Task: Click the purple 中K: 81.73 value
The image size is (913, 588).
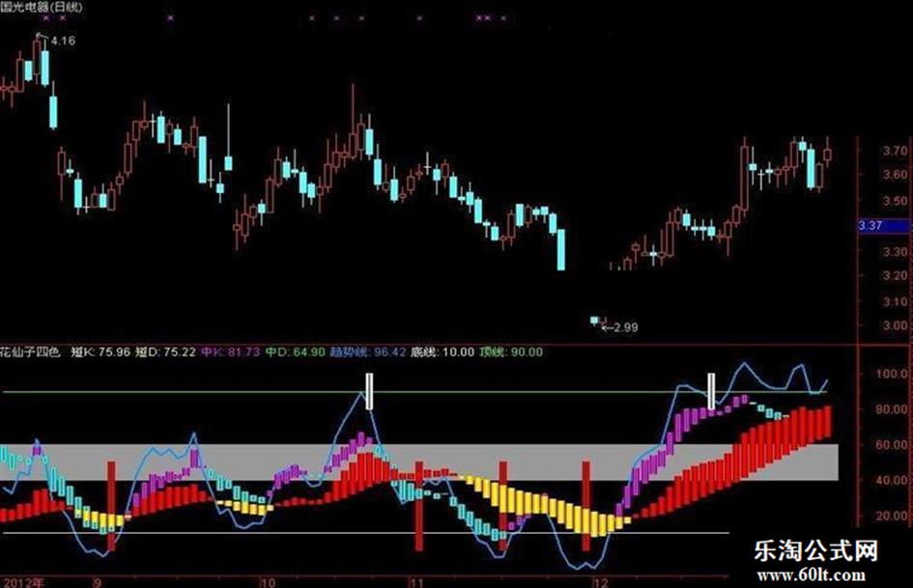Action: (x=231, y=351)
